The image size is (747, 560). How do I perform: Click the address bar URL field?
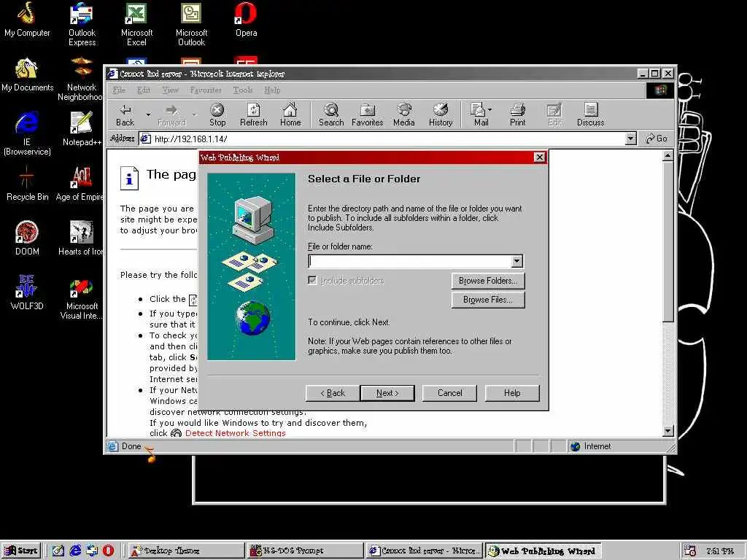pyautogui.click(x=388, y=139)
